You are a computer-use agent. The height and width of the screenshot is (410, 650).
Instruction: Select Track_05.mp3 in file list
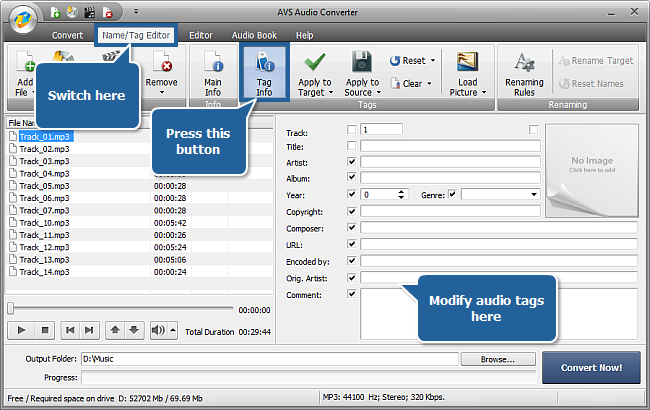44,186
